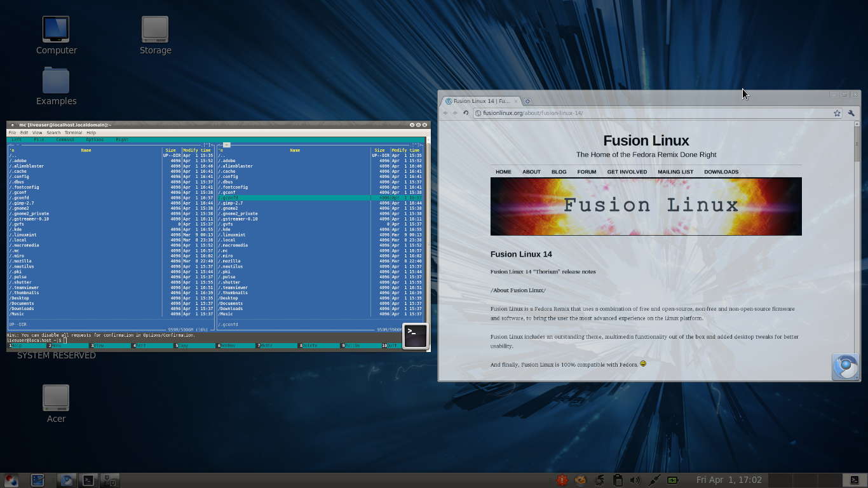Screen dimensions: 868x488
Task: Click the browser reload button
Action: [x=466, y=113]
